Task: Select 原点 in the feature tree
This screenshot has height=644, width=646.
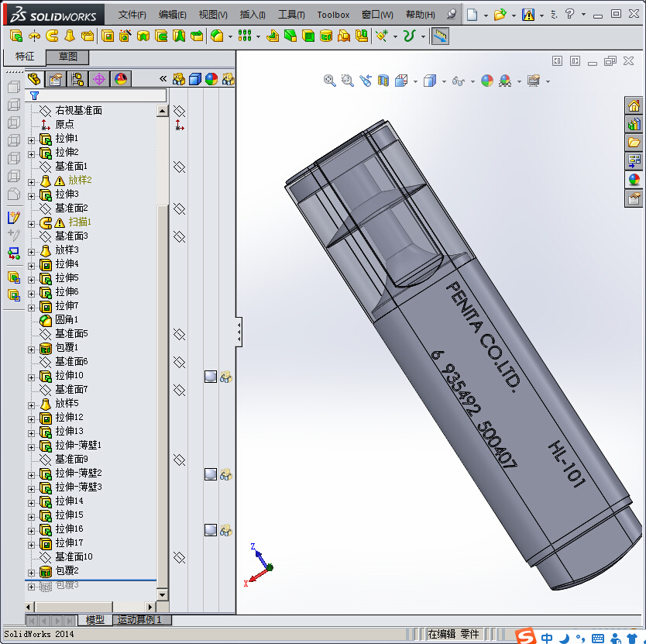Action: [x=65, y=124]
